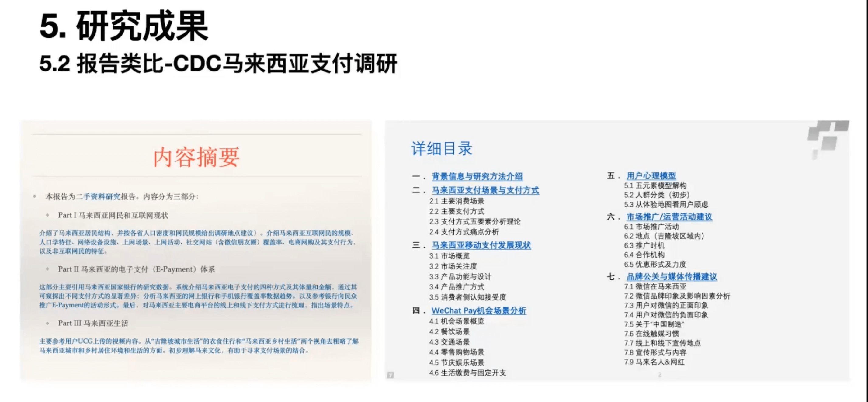Screen dimensions: 868x402
Task: Click the 用户心理模型 section link
Action: (651, 175)
